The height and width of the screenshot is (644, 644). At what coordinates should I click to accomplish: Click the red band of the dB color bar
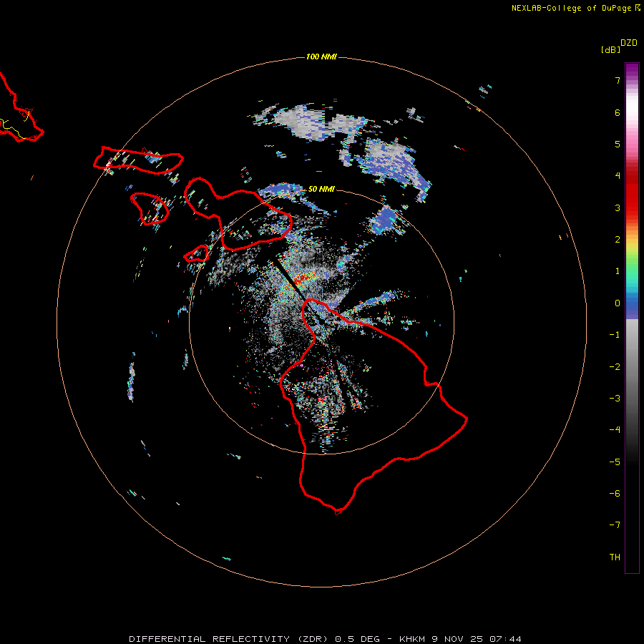(x=632, y=193)
